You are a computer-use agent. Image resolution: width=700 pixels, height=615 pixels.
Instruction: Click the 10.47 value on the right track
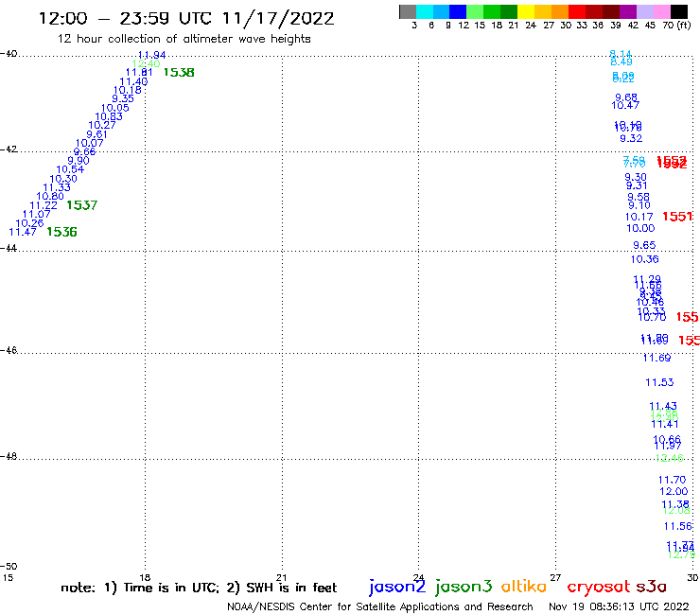click(x=625, y=105)
